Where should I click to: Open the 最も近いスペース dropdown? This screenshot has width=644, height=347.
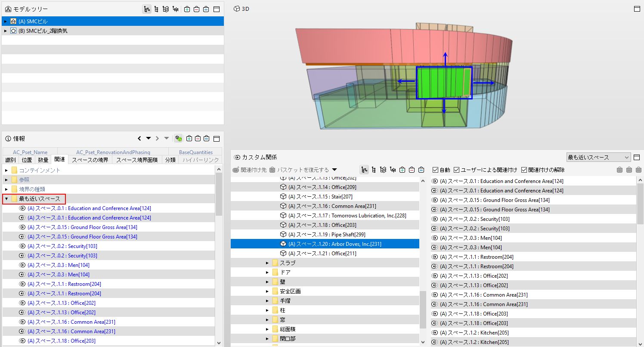click(598, 158)
